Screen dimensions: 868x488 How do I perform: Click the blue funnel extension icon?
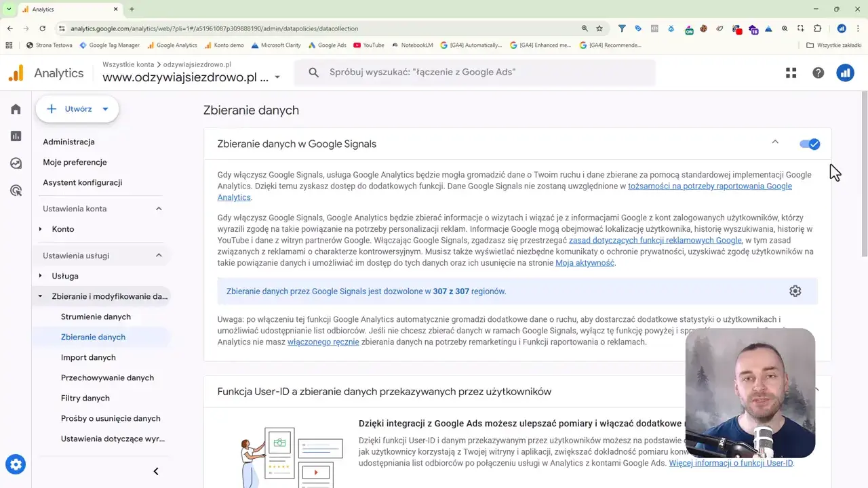click(x=622, y=28)
